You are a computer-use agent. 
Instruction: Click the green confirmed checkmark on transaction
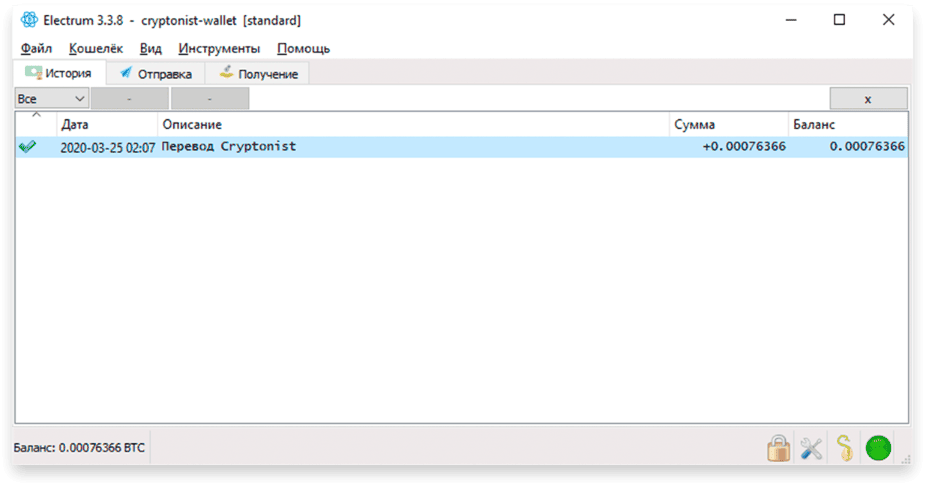tap(27, 146)
